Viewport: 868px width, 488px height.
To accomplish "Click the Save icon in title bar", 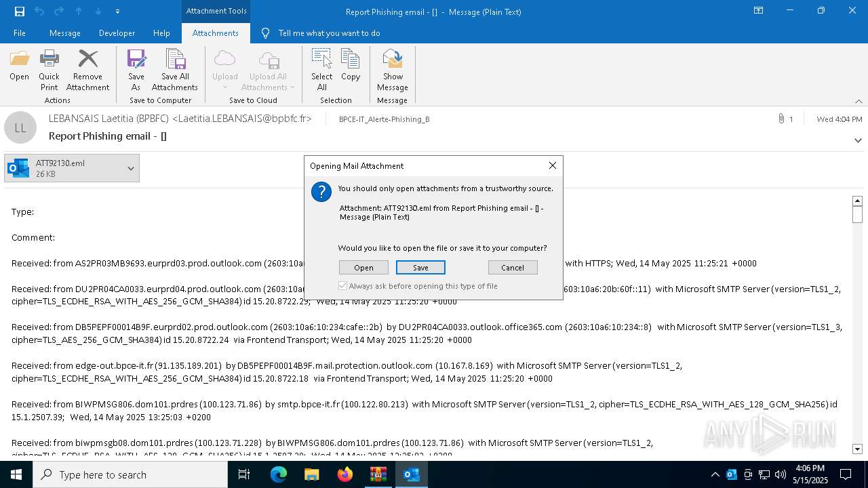I will (x=19, y=12).
